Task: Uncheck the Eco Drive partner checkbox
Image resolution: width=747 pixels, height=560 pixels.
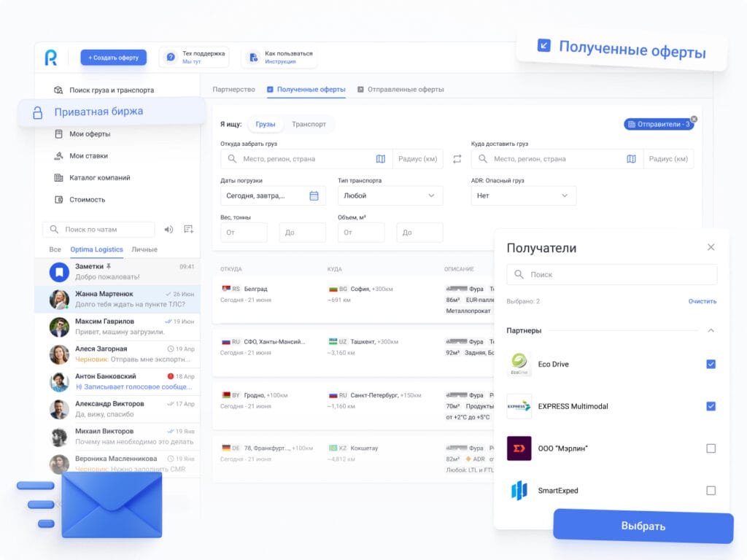Action: pyautogui.click(x=711, y=364)
